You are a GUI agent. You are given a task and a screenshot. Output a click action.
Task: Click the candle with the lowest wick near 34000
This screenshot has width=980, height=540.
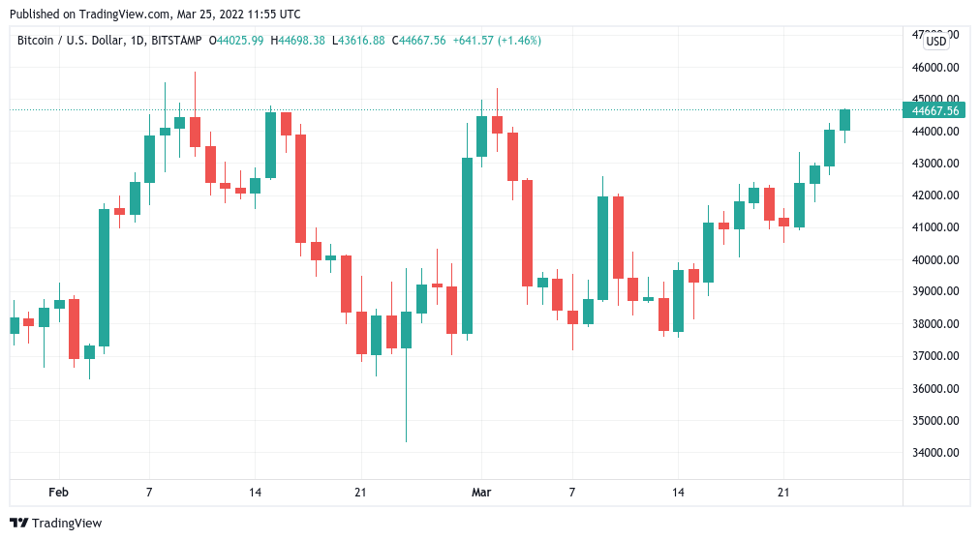(x=406, y=332)
